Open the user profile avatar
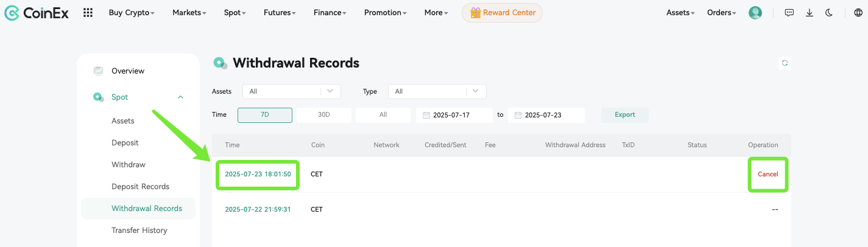Image resolution: width=868 pixels, height=247 pixels. coord(755,12)
